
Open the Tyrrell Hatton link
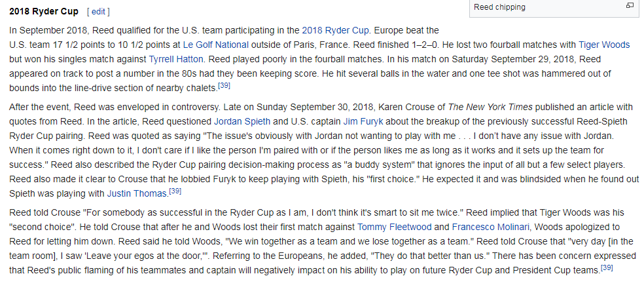(x=176, y=59)
